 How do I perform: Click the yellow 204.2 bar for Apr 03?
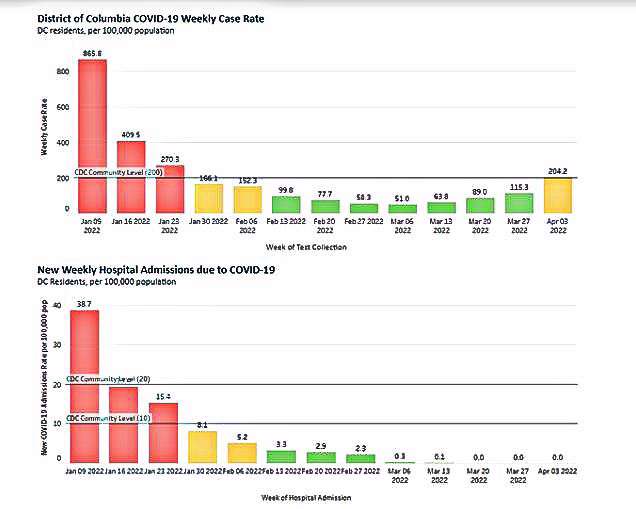point(557,195)
